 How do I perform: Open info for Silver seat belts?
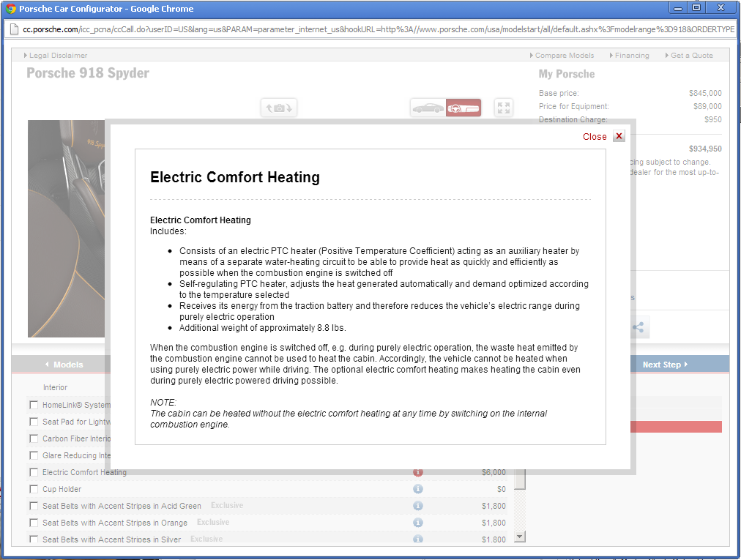click(418, 539)
